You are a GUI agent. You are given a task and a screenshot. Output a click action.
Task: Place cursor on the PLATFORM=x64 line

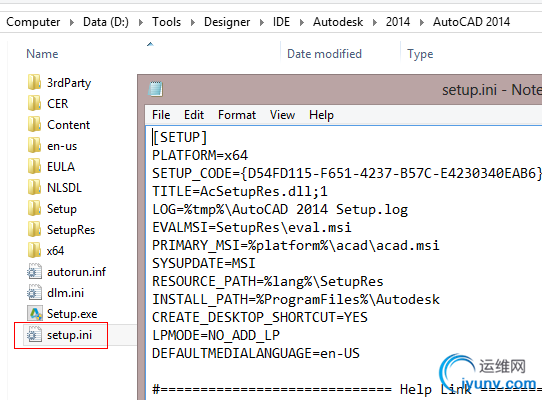click(x=200, y=155)
